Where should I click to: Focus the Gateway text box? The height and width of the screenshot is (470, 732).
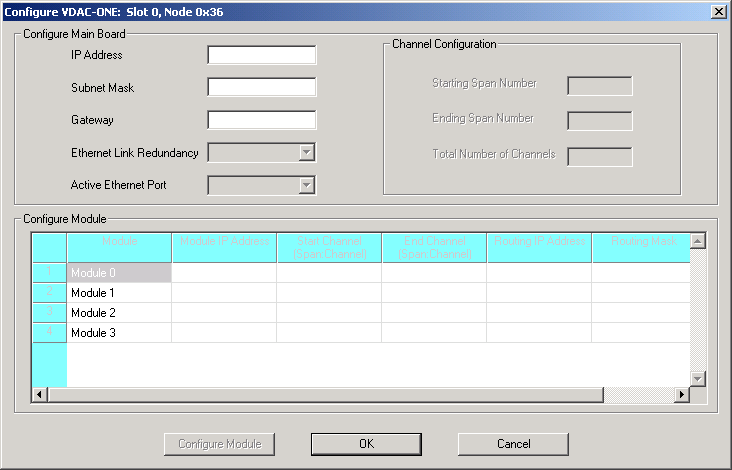tap(261, 120)
